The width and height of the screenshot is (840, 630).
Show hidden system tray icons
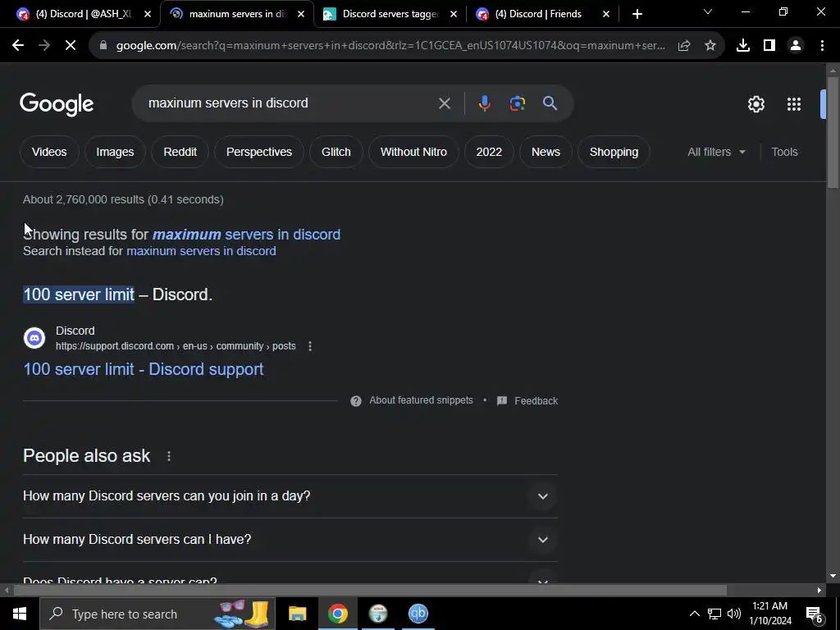coord(694,614)
